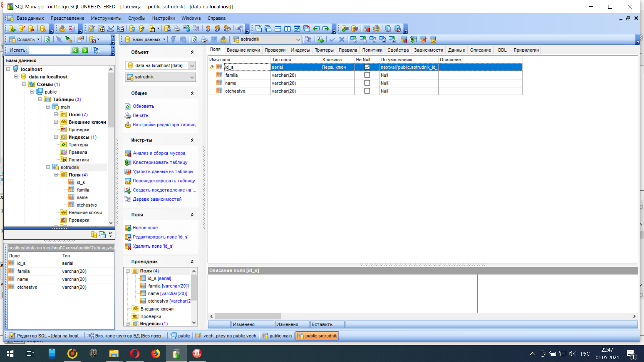Click the printer icon in the table editor toolbar
Image resolution: width=644 pixels, height=362 pixels.
pyautogui.click(x=204, y=40)
